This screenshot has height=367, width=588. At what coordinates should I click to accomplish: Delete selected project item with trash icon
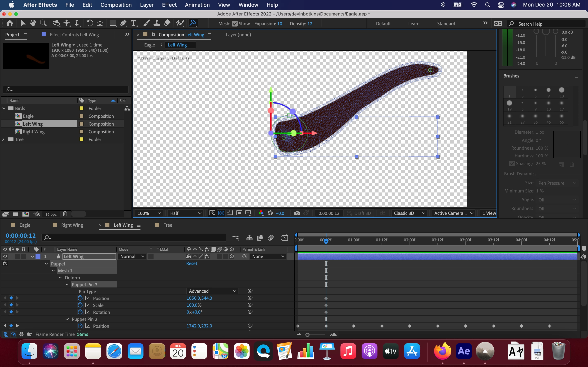65,214
